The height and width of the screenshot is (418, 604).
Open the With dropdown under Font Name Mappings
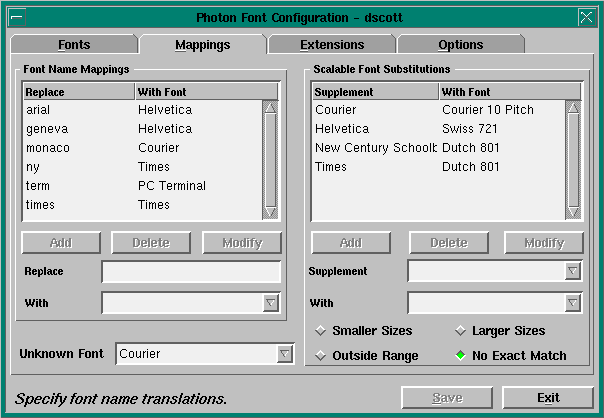pos(271,303)
